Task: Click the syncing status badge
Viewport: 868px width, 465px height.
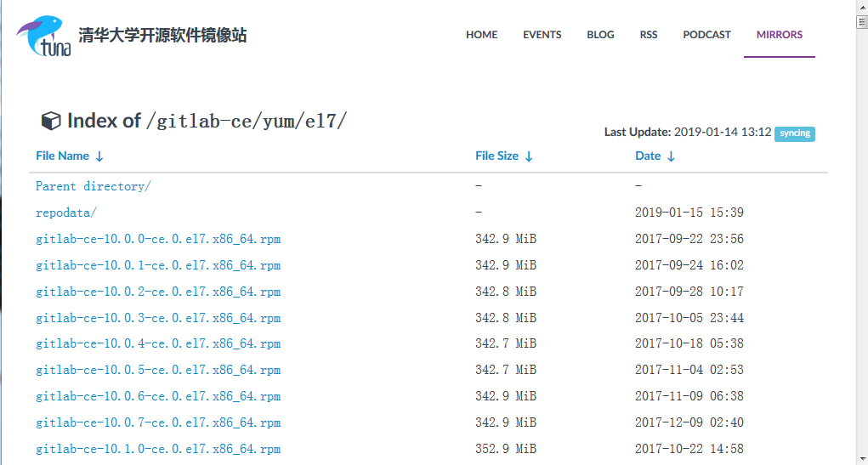Action: (794, 133)
